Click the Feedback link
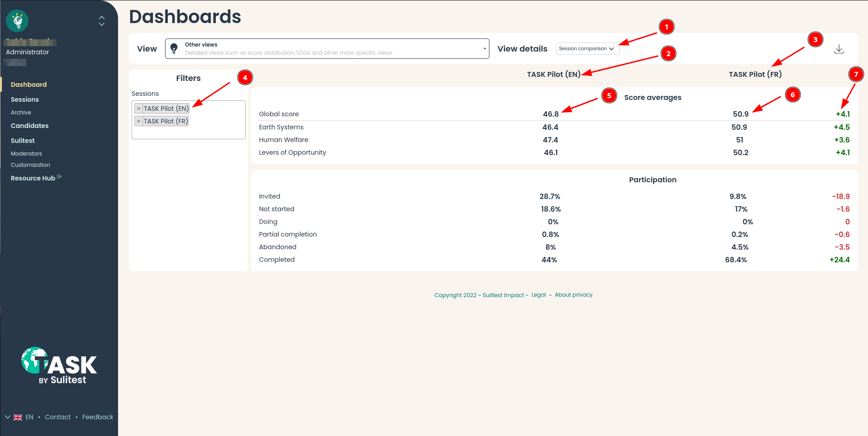Image resolution: width=868 pixels, height=436 pixels. pyautogui.click(x=98, y=417)
